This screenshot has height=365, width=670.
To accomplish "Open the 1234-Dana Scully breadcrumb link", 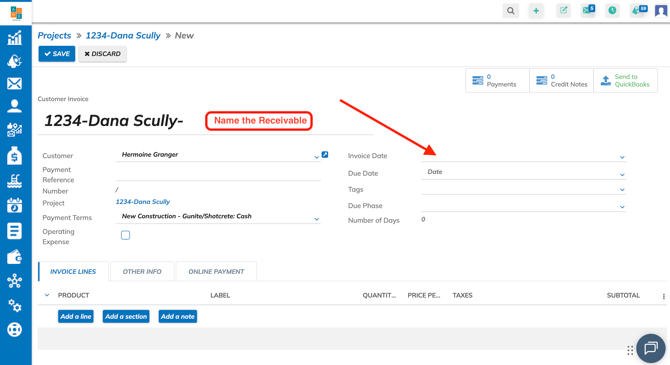I will (x=123, y=35).
